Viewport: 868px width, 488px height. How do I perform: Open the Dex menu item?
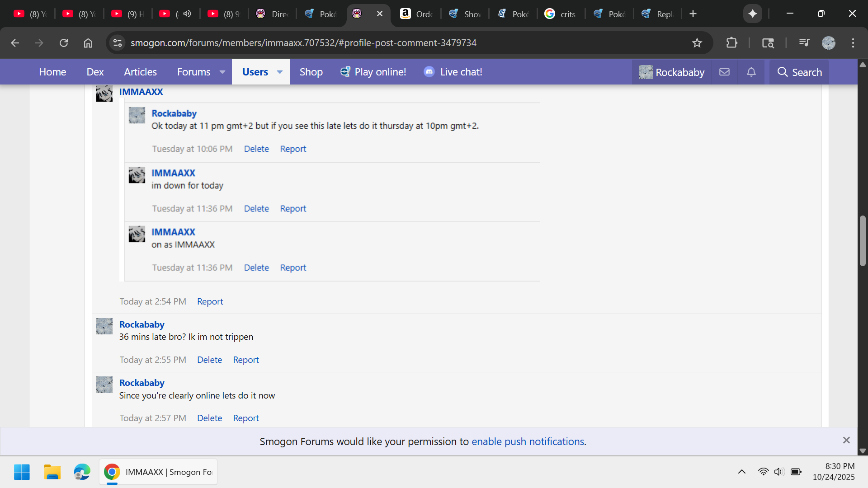point(95,72)
